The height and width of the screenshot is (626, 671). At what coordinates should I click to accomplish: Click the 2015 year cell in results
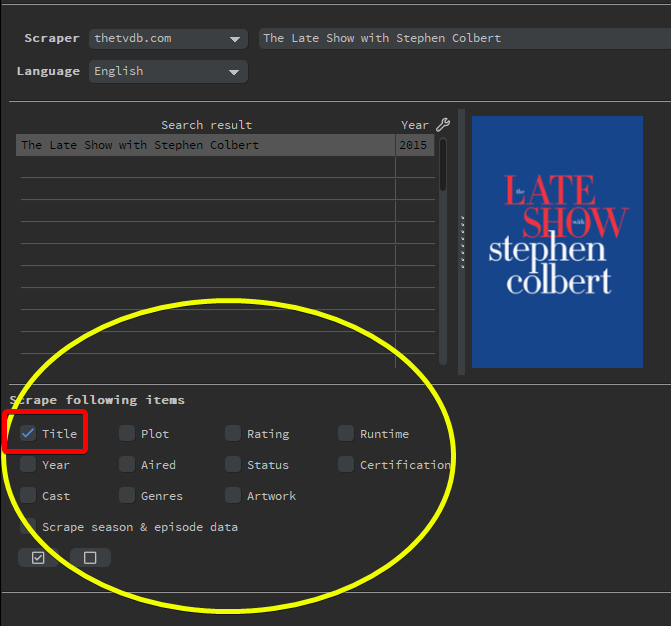[414, 145]
